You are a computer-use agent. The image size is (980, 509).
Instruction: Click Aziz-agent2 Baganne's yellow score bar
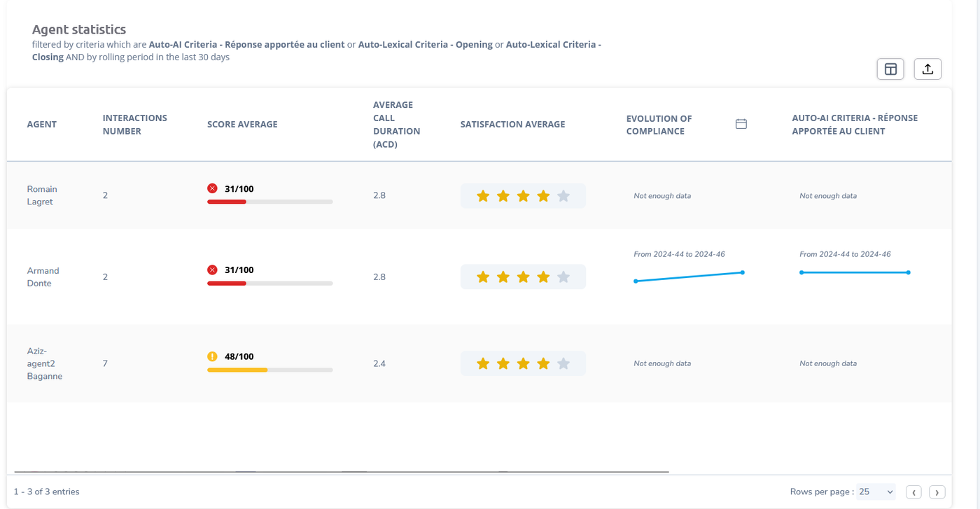click(237, 370)
